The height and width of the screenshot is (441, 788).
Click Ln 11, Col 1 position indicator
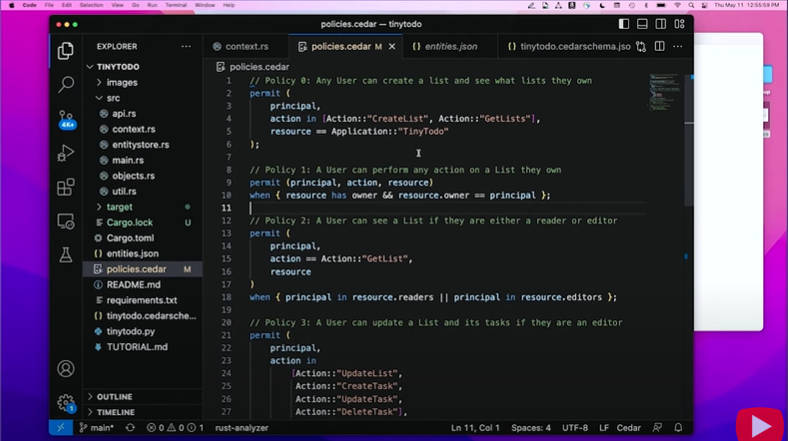click(475, 428)
